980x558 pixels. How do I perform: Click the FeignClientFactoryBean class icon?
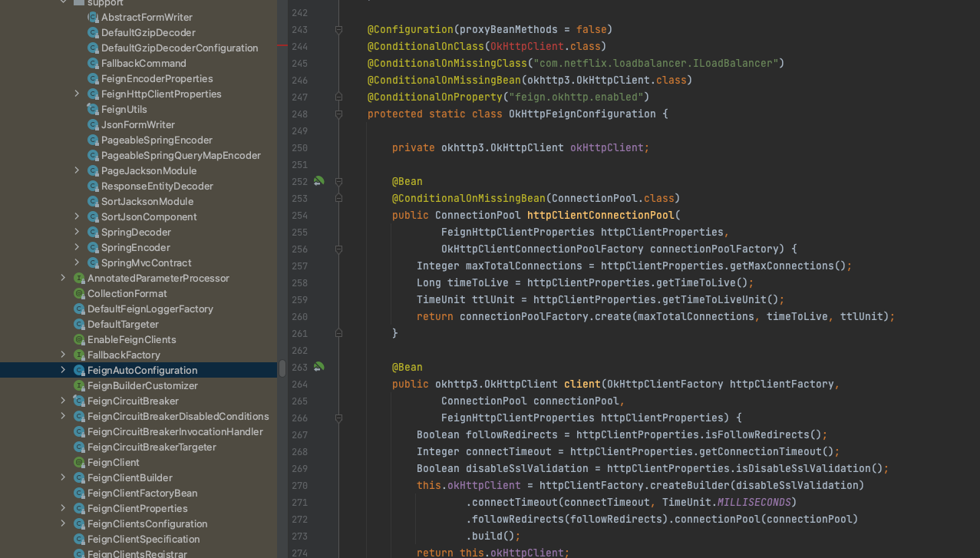(79, 493)
